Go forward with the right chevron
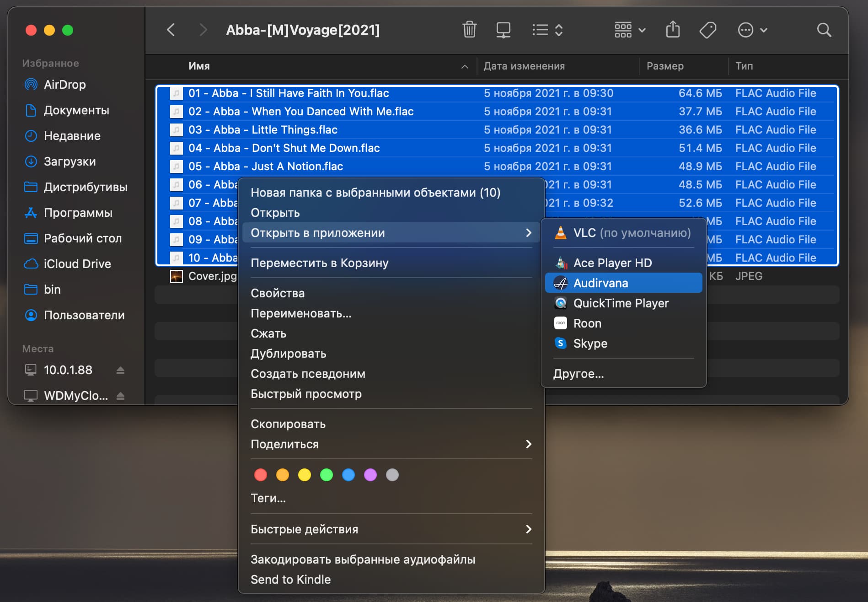Image resolution: width=868 pixels, height=602 pixels. coord(203,30)
